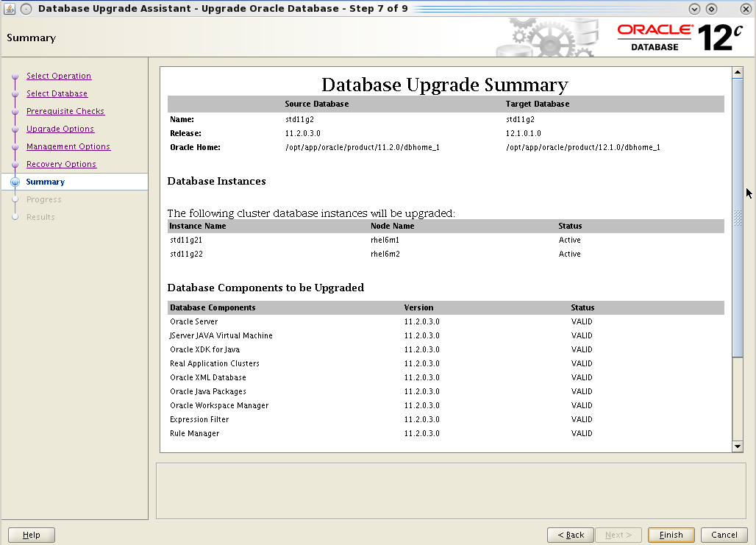
Task: Go to the Select Operation step
Action: 59,76
